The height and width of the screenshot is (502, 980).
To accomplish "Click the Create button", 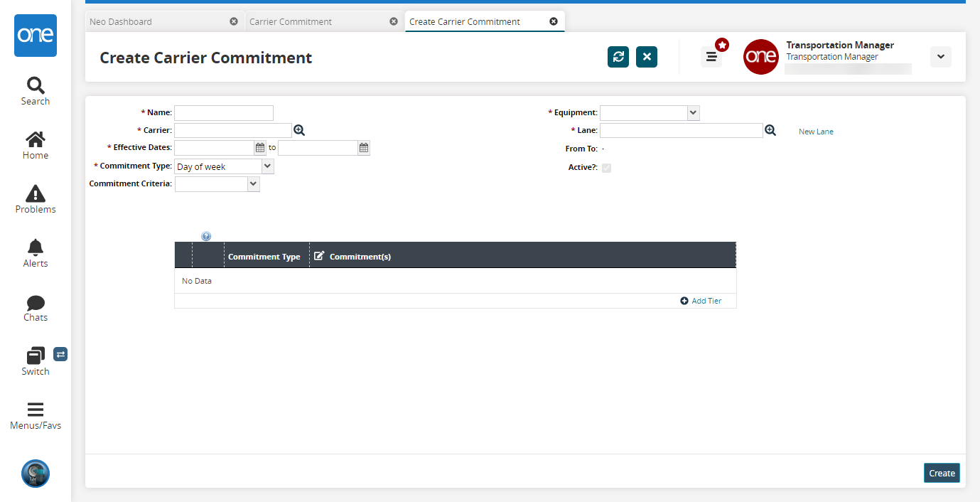I will pos(942,473).
